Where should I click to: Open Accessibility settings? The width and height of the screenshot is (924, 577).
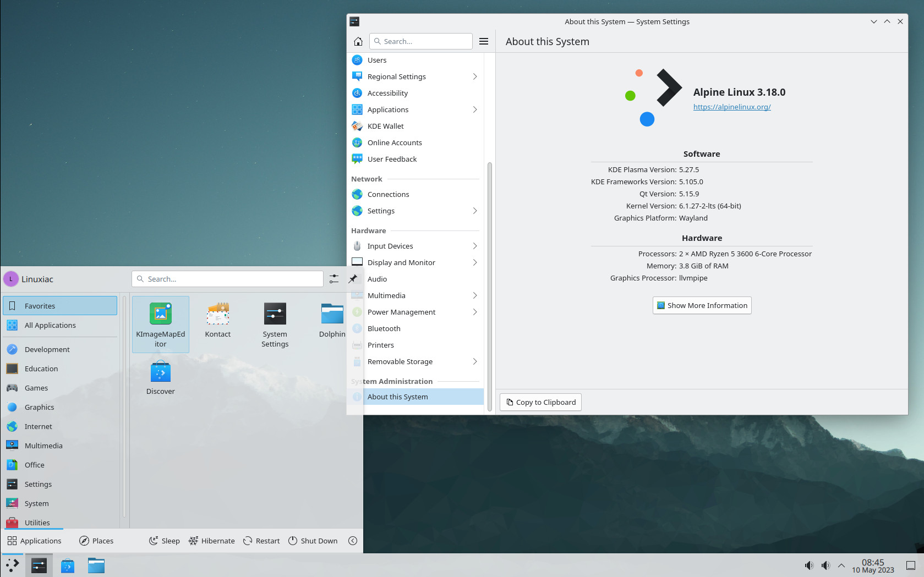(x=415, y=93)
